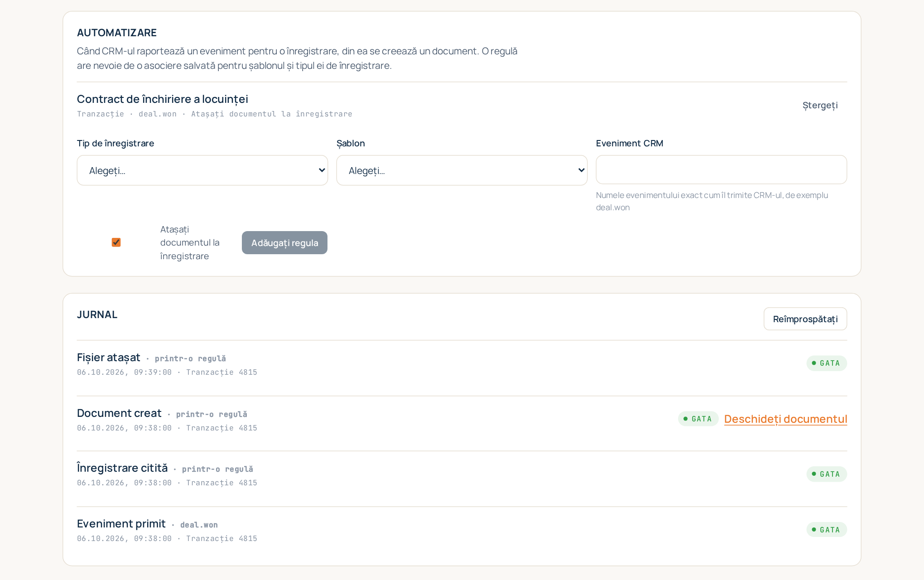
Task: Delete the rule with the Ștergeți button
Action: (x=820, y=105)
